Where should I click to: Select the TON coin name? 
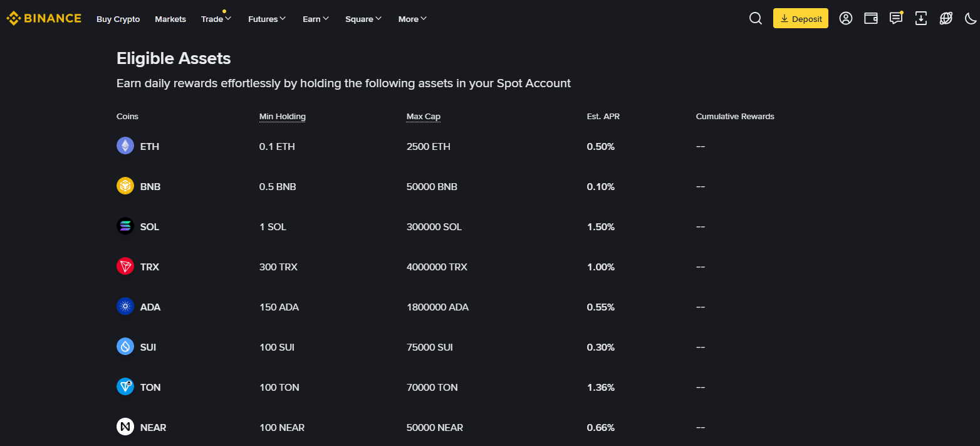150,387
